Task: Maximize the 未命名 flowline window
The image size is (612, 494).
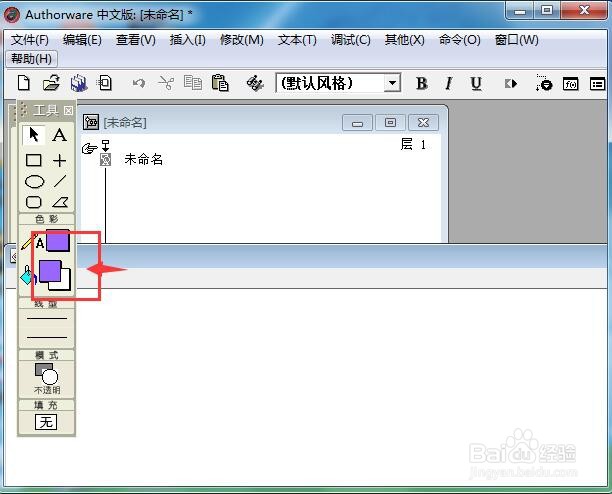Action: click(x=390, y=123)
